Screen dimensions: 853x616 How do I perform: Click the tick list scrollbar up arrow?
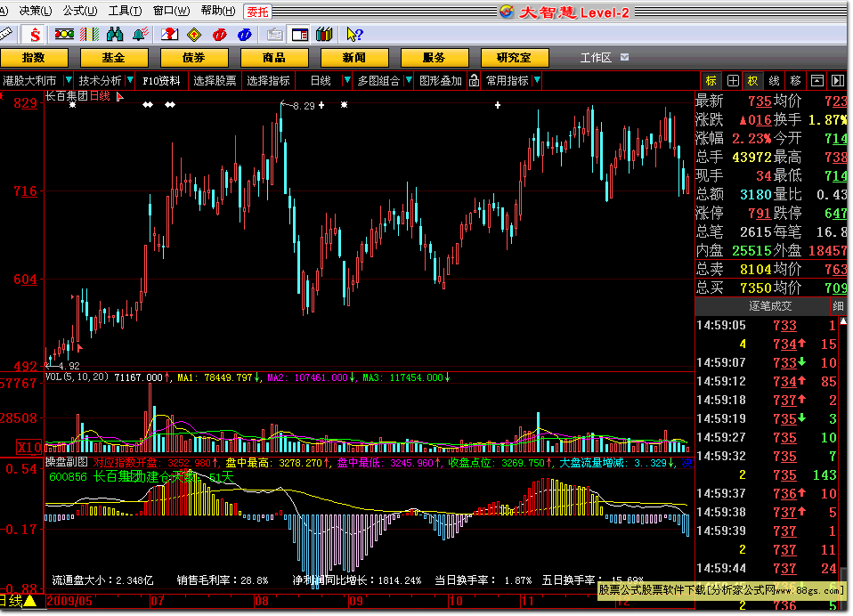(x=843, y=321)
